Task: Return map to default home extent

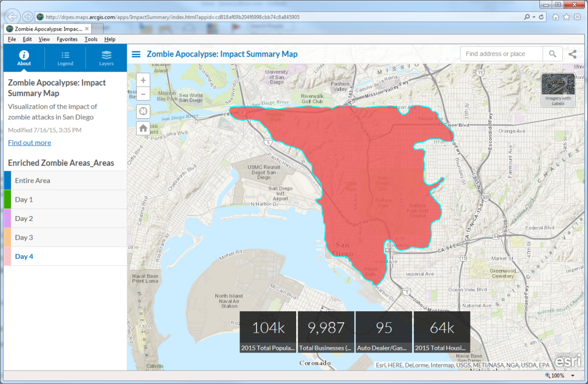Action: (x=143, y=128)
